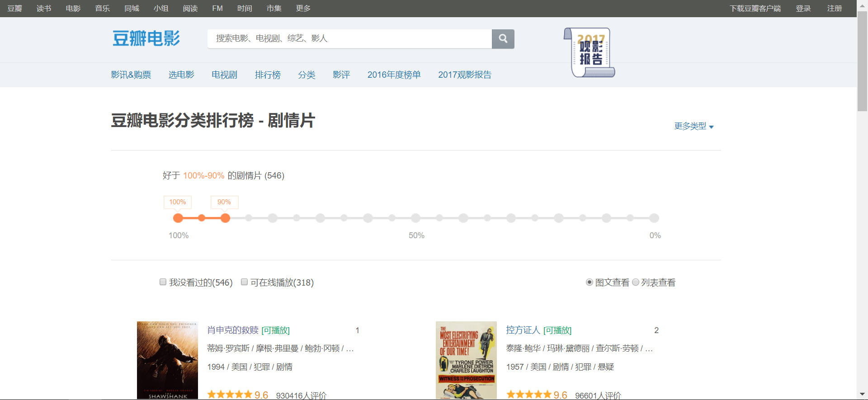Click the 1957 / 美国 / 剧情 / 犯罪 / 悬疑 text
Screen dimensions: 868x400
point(560,367)
